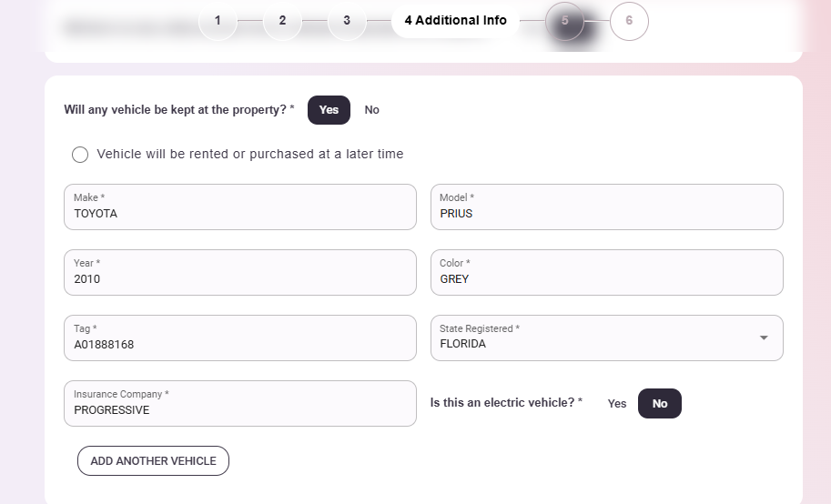Expand state list using the dropdown arrow

coord(764,338)
